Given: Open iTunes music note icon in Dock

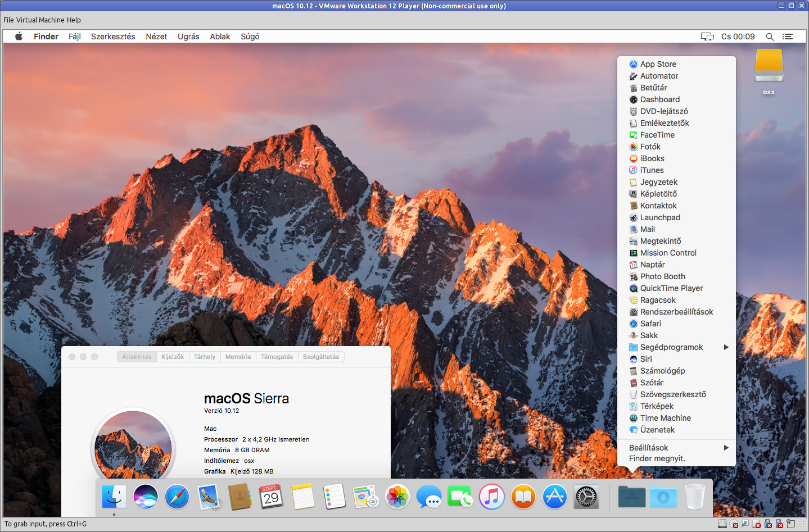Looking at the screenshot, I should (492, 497).
